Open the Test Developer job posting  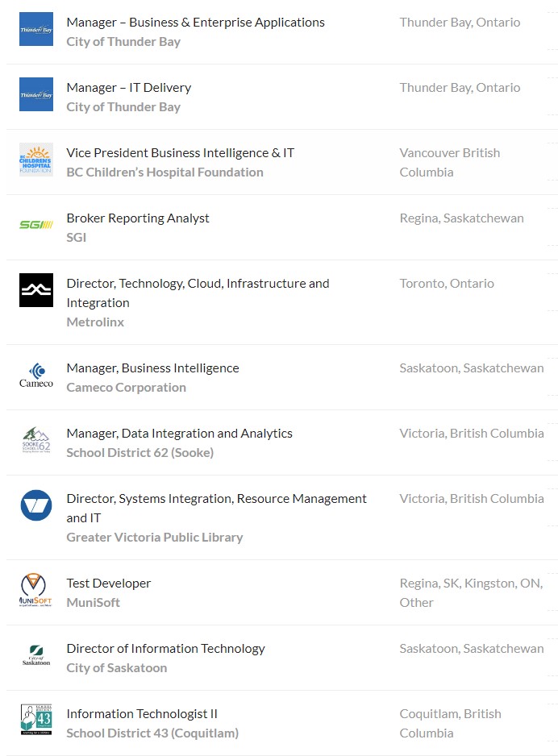click(x=109, y=583)
